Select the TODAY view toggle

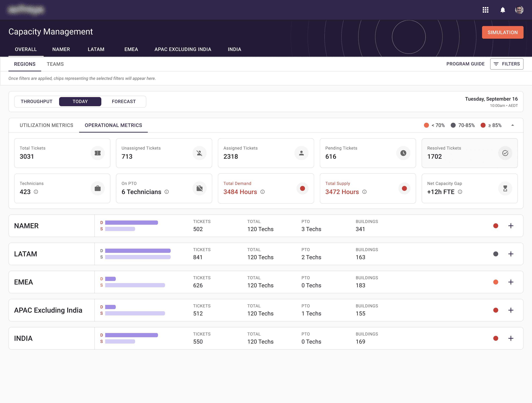point(80,101)
